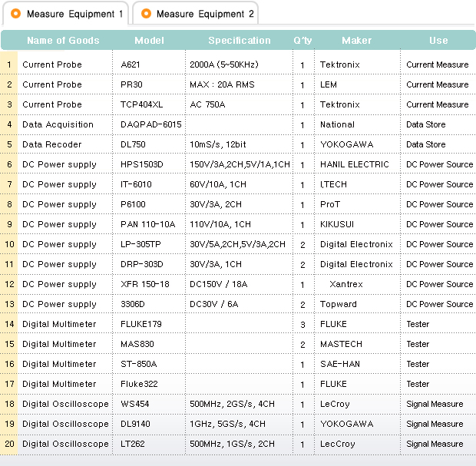The width and height of the screenshot is (476, 466).
Task: Select model 3306D cell
Action: click(x=133, y=304)
